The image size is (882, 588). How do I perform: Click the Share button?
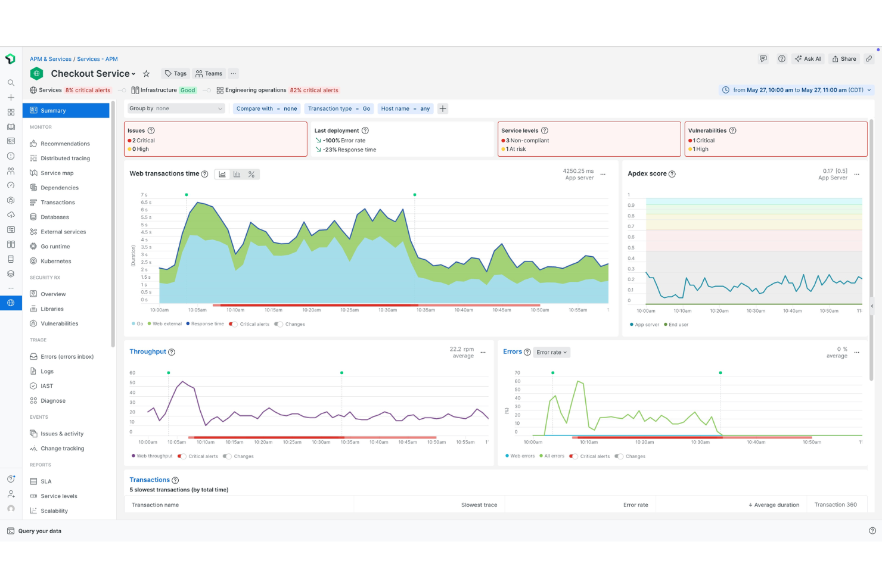[844, 58]
